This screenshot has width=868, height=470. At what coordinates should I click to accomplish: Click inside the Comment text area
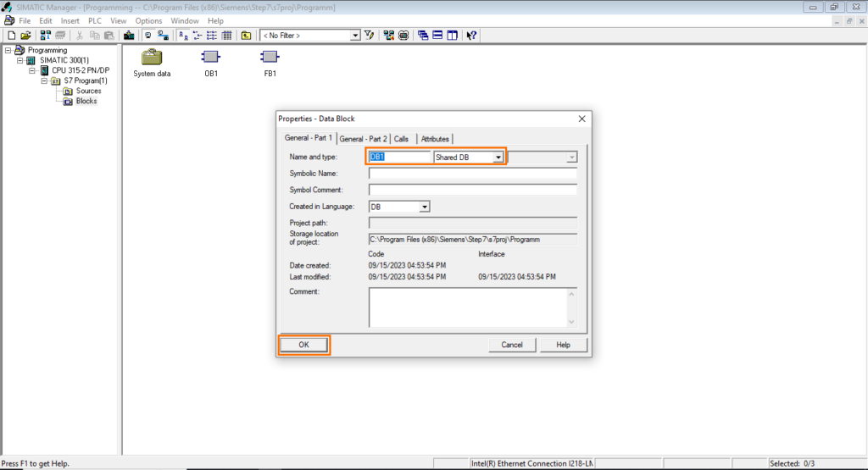click(468, 307)
